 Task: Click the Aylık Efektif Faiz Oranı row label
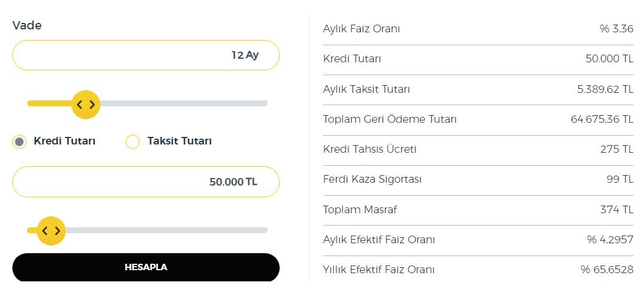click(379, 240)
